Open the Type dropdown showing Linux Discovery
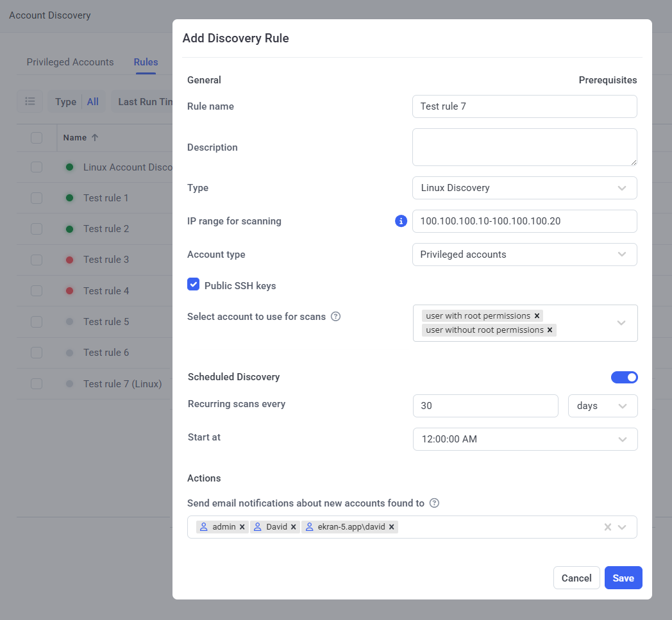The image size is (672, 620). tap(525, 188)
